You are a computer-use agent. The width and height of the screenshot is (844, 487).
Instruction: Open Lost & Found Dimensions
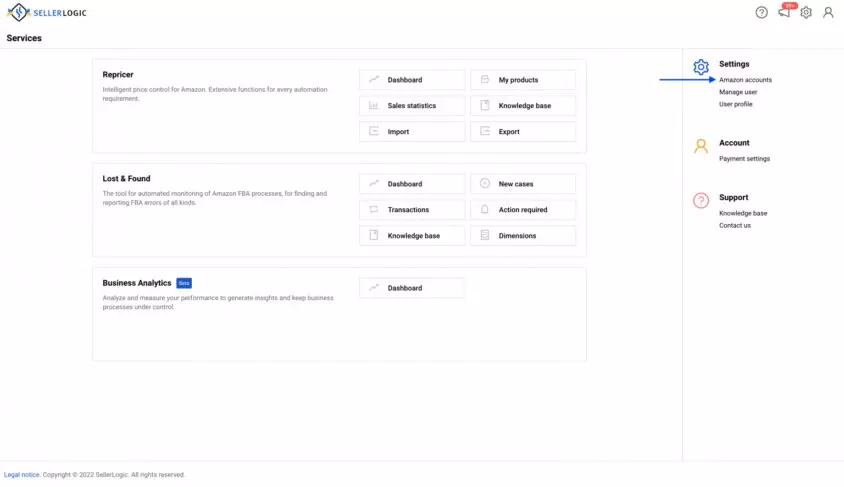523,236
